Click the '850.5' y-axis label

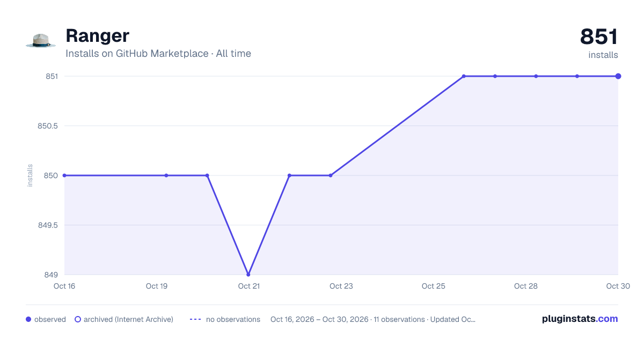coord(48,126)
